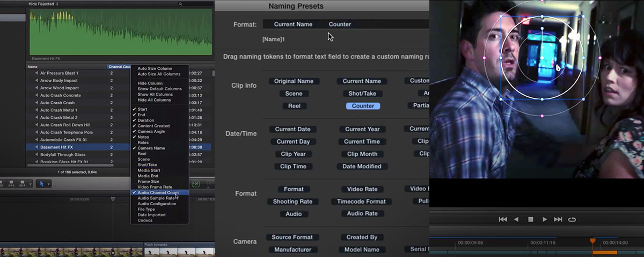The image size is (644, 257).
Task: Click the audio icon for Automobile Crash FX 01
Action: [36, 140]
